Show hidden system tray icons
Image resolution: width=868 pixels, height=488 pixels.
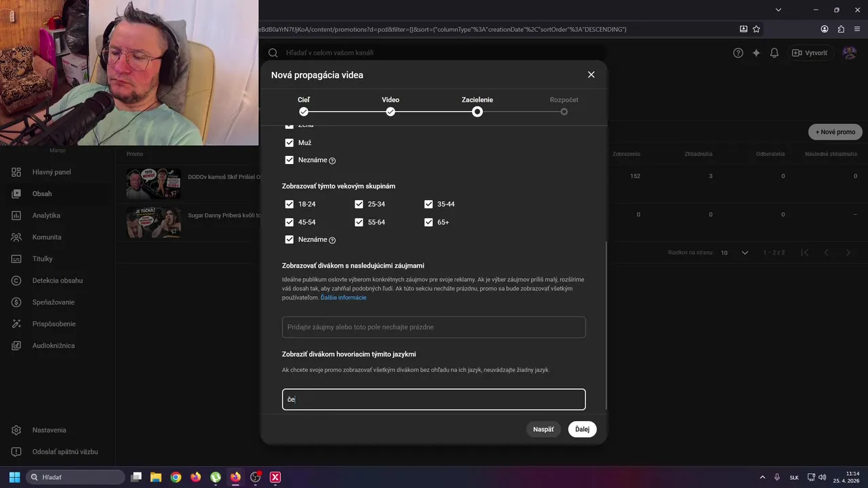762,477
